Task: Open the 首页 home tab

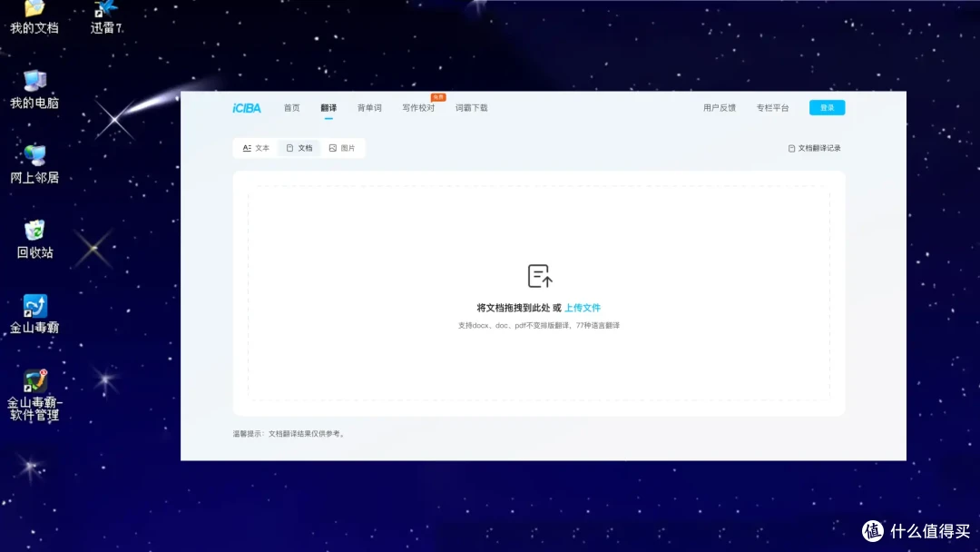Action: (x=292, y=108)
